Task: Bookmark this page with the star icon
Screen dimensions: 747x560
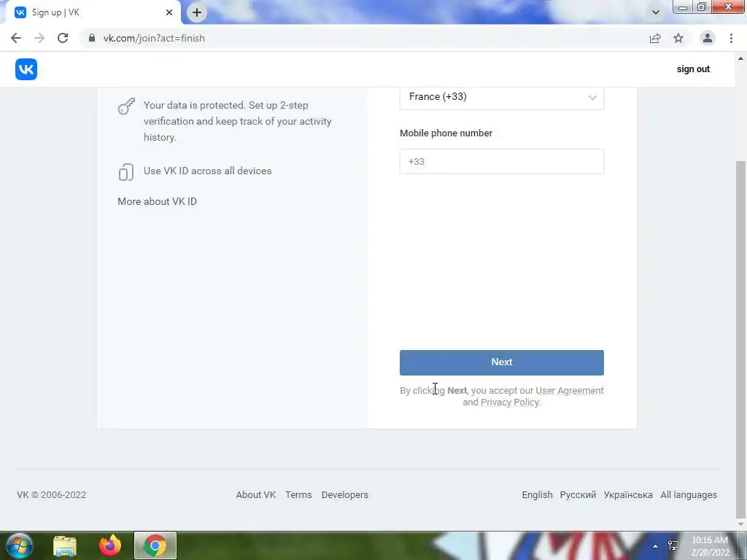Action: [x=678, y=38]
